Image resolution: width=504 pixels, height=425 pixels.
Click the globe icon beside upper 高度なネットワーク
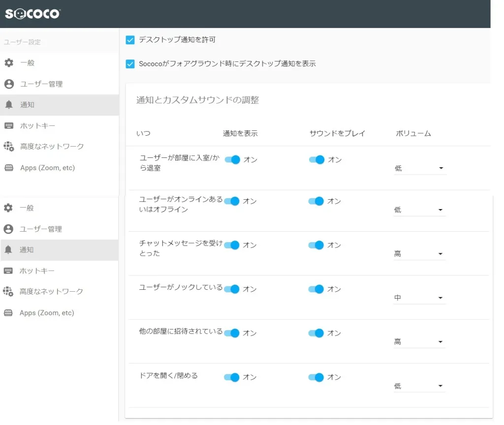tap(9, 147)
